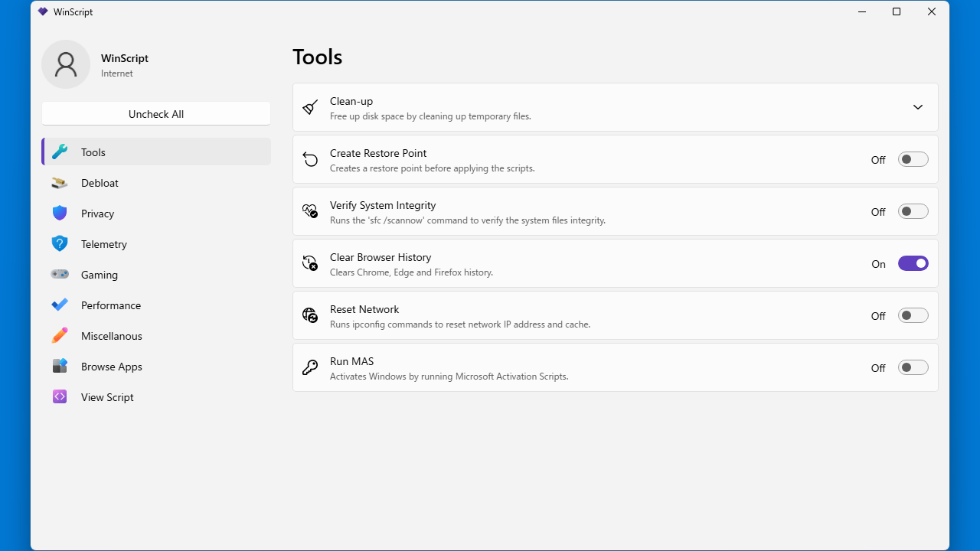Screen dimensions: 980x551
Task: Click the Clean-up title text
Action: coord(351,101)
